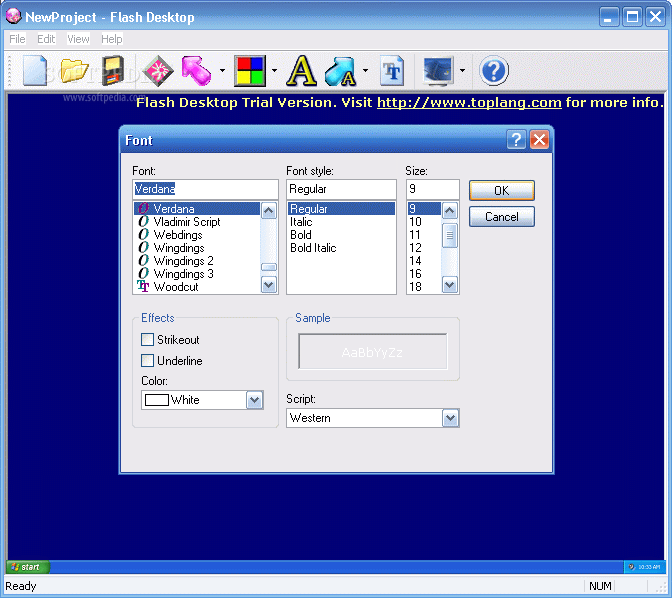Choose Bold Italic font style
Viewport: 672px width, 598px height.
click(341, 248)
